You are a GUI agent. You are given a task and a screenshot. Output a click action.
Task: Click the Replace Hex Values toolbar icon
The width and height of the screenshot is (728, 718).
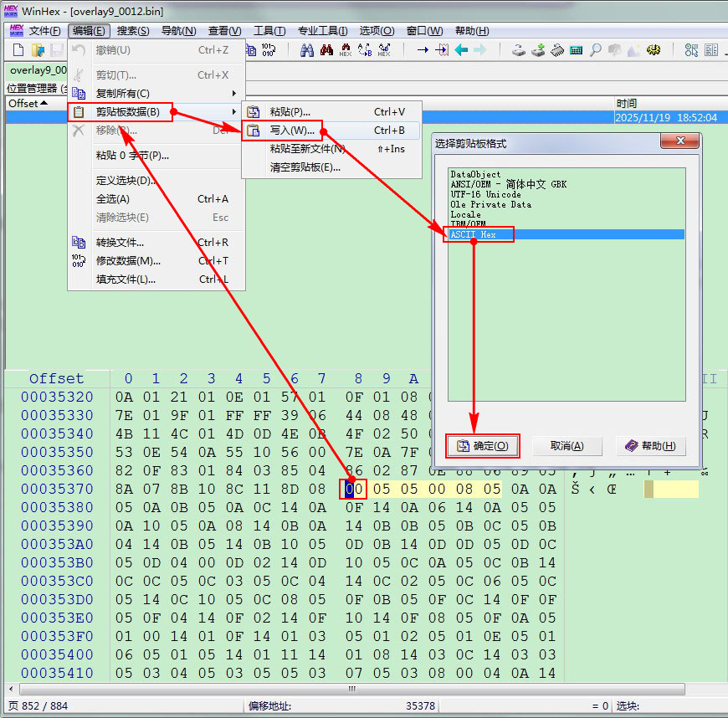point(384,49)
